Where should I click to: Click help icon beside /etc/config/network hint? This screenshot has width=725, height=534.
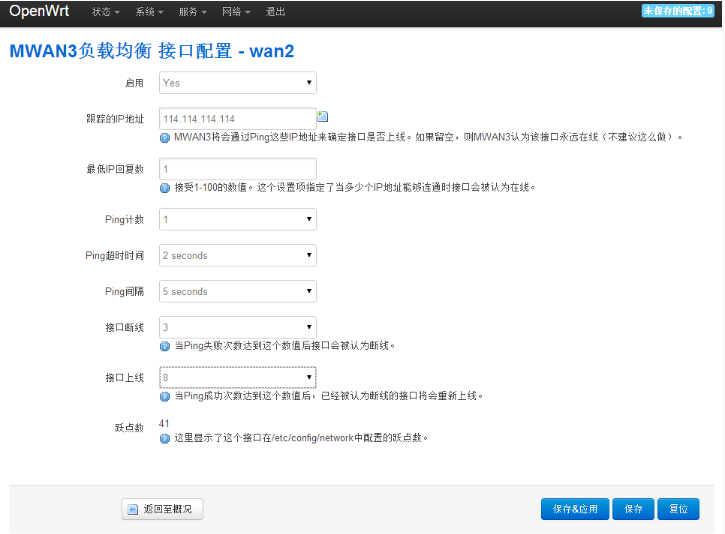coord(165,438)
